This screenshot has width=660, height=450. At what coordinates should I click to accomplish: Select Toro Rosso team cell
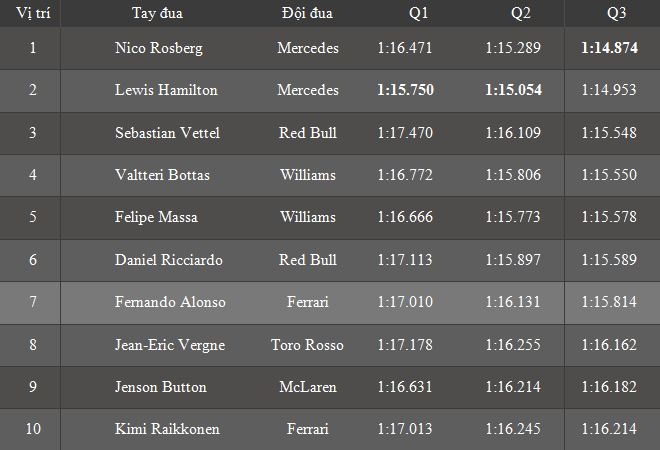[307, 345]
